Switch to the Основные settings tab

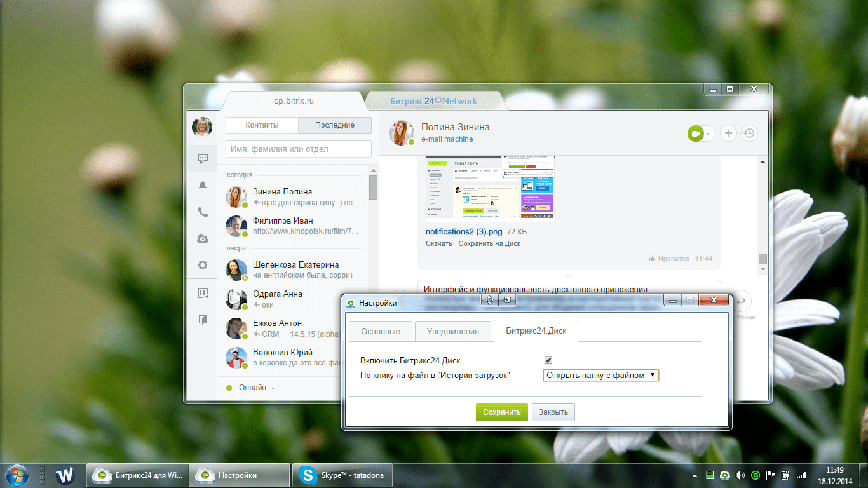(381, 332)
